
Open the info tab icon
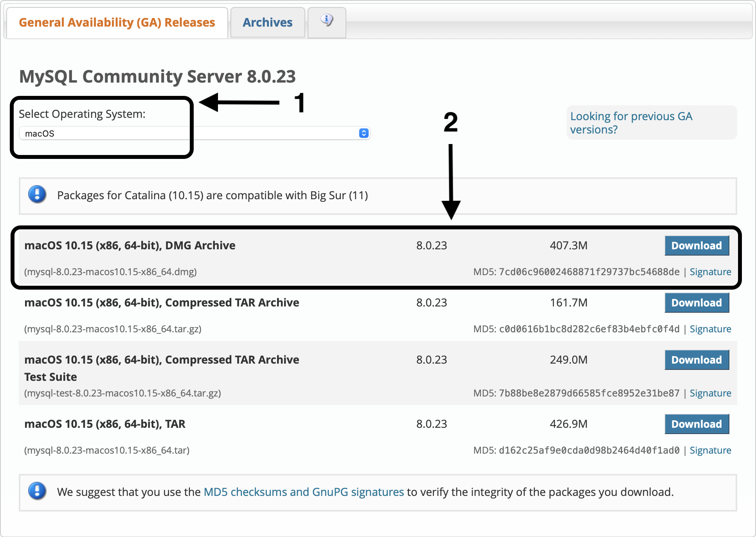click(327, 20)
